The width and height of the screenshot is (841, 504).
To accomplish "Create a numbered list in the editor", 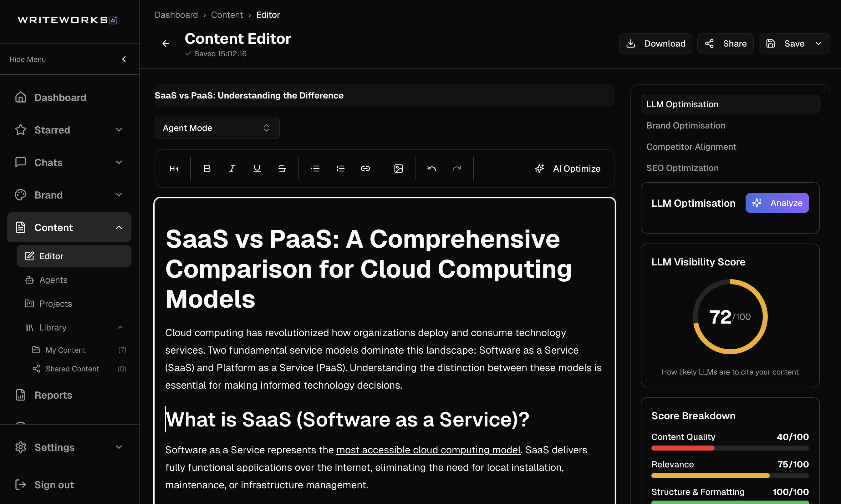I will tap(340, 168).
